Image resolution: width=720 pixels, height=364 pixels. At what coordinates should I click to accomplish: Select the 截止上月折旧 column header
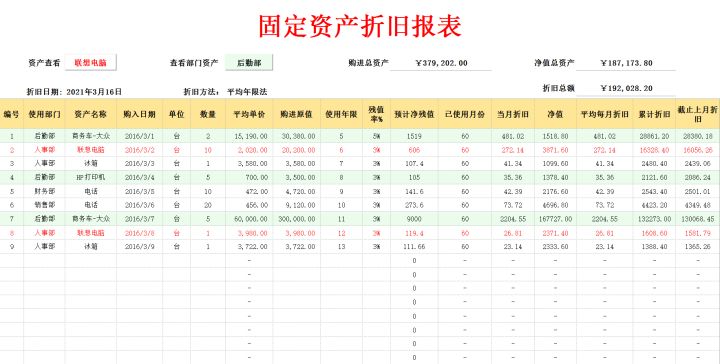(698, 114)
